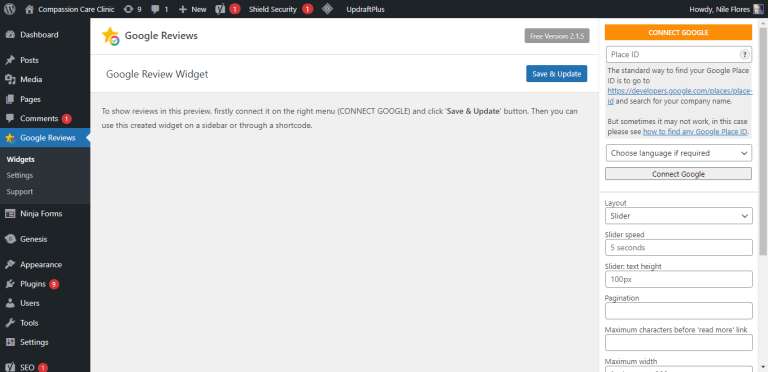This screenshot has width=768, height=372.
Task: Click the Ninja Forms icon
Action: click(x=10, y=213)
